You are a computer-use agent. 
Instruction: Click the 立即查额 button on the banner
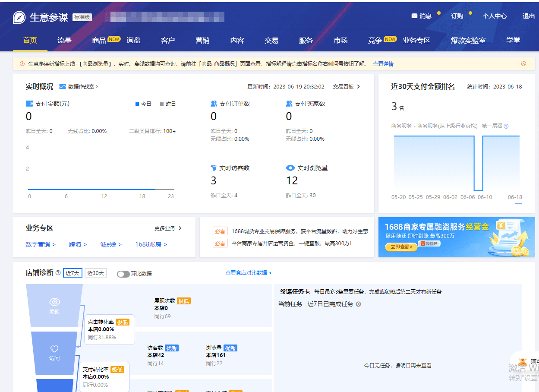coord(401,247)
